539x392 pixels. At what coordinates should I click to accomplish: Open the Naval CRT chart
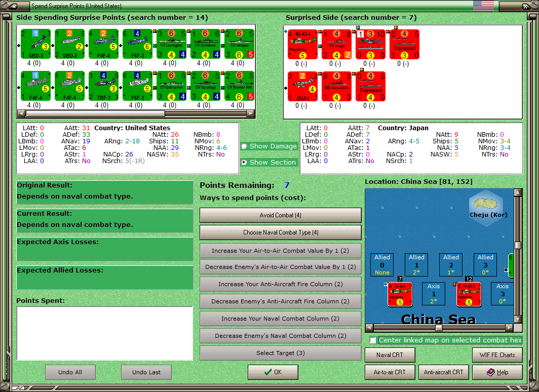click(x=390, y=355)
